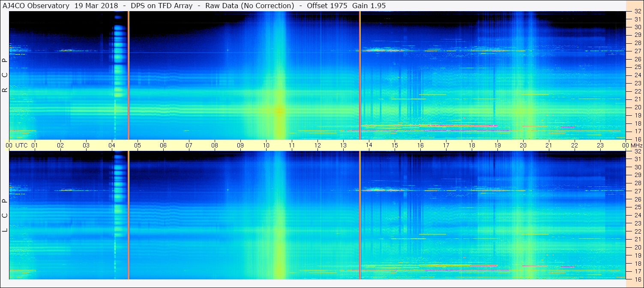Click the "UTC" label on time axis
Viewport: 644px width, 288px height.
coord(21,145)
